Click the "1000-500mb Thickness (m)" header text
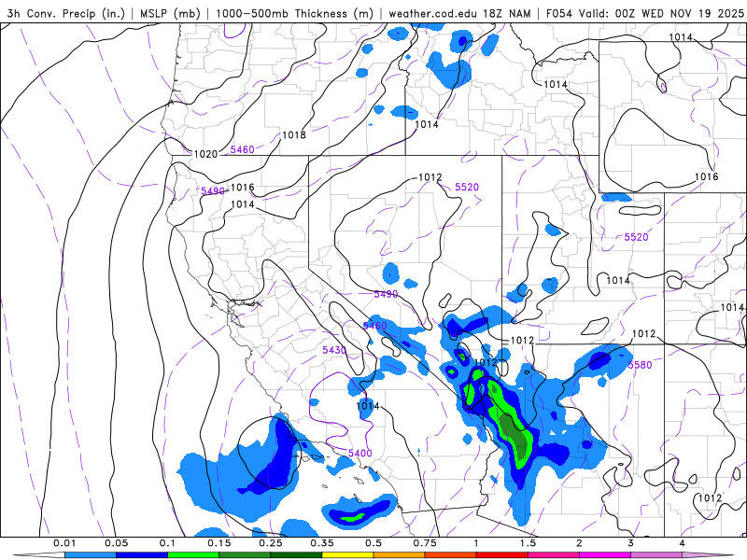This screenshot has width=747, height=560. [294, 13]
